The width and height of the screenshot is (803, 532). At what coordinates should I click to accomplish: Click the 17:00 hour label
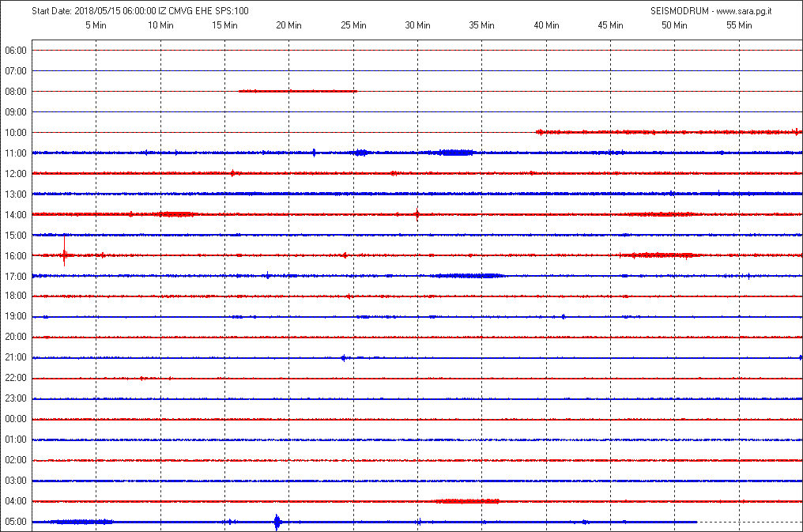click(16, 276)
